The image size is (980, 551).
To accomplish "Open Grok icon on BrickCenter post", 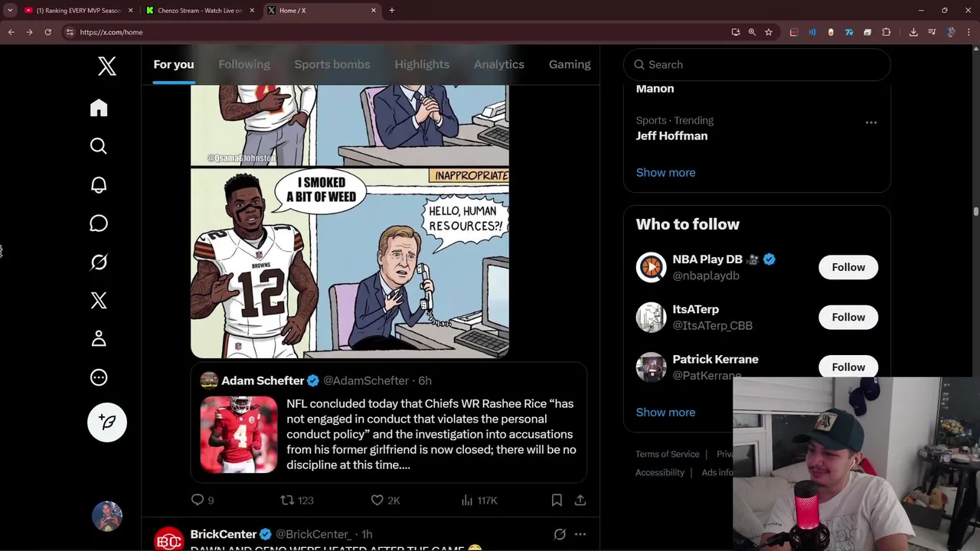I will click(x=560, y=534).
